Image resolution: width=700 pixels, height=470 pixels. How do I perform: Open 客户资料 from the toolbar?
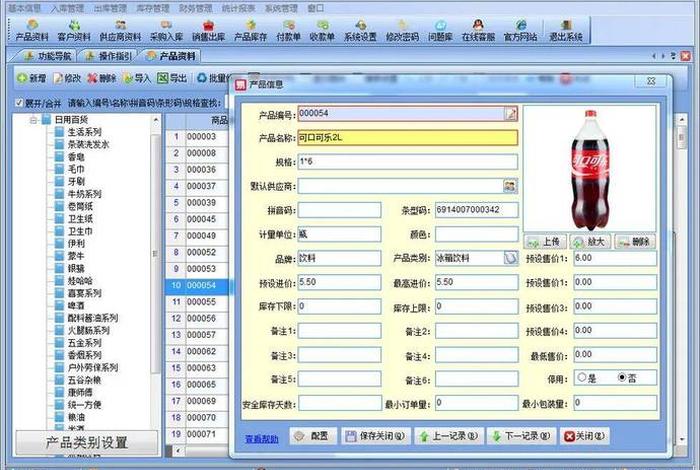point(74,30)
